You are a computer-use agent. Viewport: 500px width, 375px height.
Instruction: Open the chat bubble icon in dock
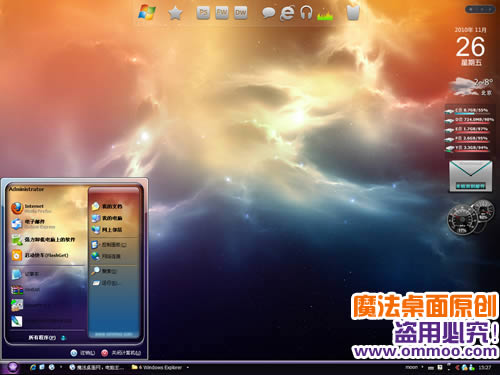click(268, 13)
